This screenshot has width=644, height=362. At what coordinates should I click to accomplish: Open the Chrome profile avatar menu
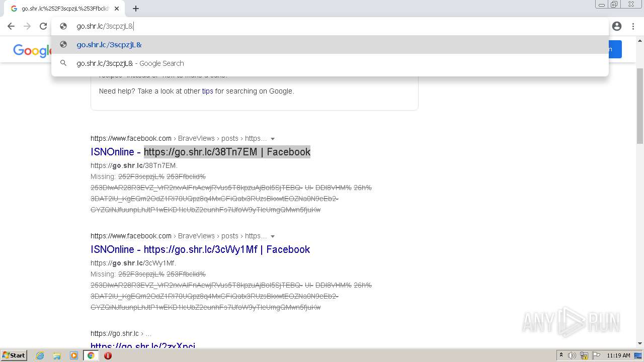point(617,26)
